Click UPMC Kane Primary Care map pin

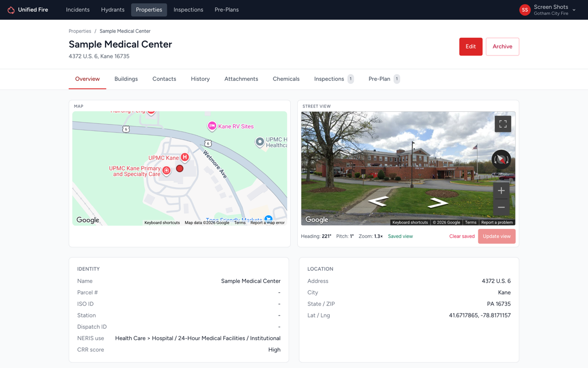click(167, 170)
